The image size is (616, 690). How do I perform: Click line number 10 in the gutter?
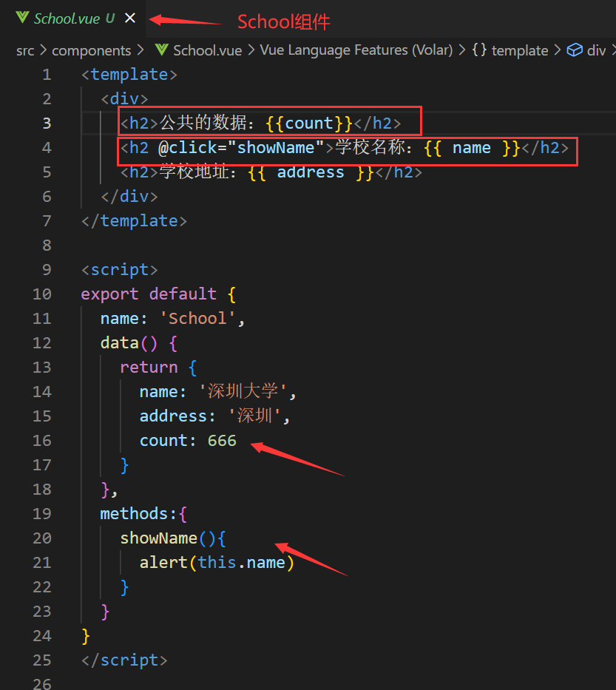pos(42,294)
